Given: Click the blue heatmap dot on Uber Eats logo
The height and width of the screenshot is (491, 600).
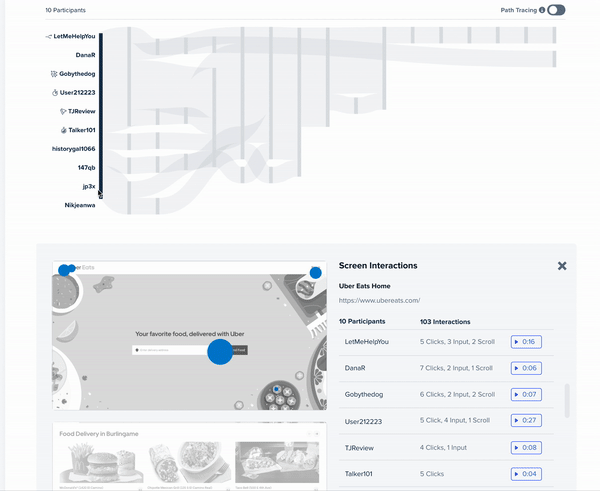Looking at the screenshot, I should coord(64,270).
